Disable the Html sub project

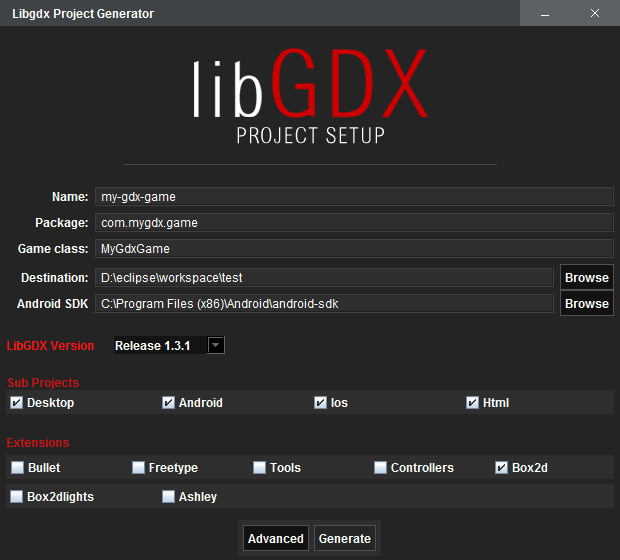(x=472, y=403)
